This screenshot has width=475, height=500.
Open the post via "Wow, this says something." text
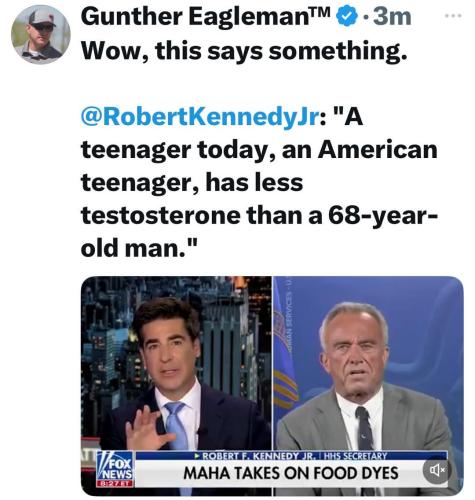(x=244, y=51)
